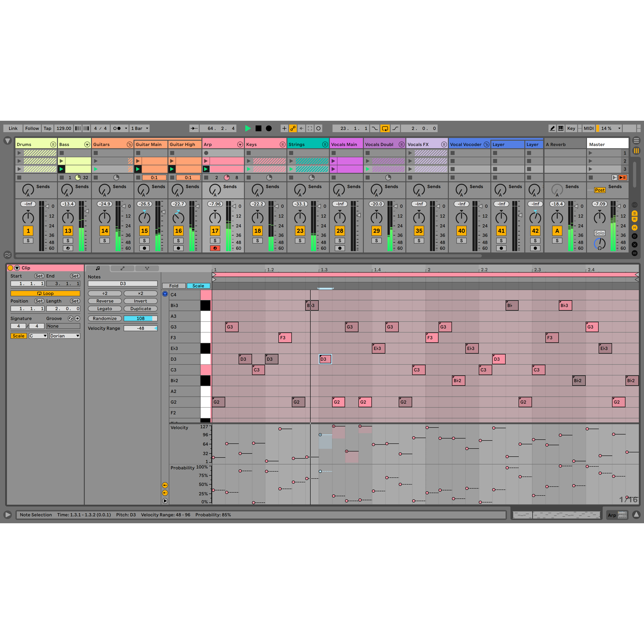Enable Fold in the piano roll

[x=174, y=286]
